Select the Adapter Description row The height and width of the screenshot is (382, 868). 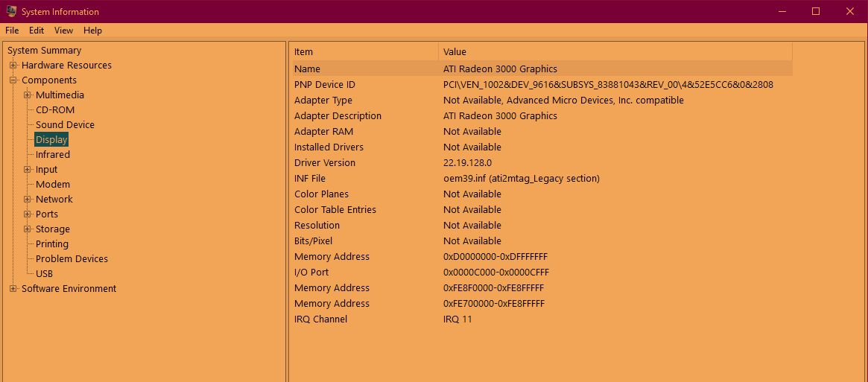coord(542,115)
